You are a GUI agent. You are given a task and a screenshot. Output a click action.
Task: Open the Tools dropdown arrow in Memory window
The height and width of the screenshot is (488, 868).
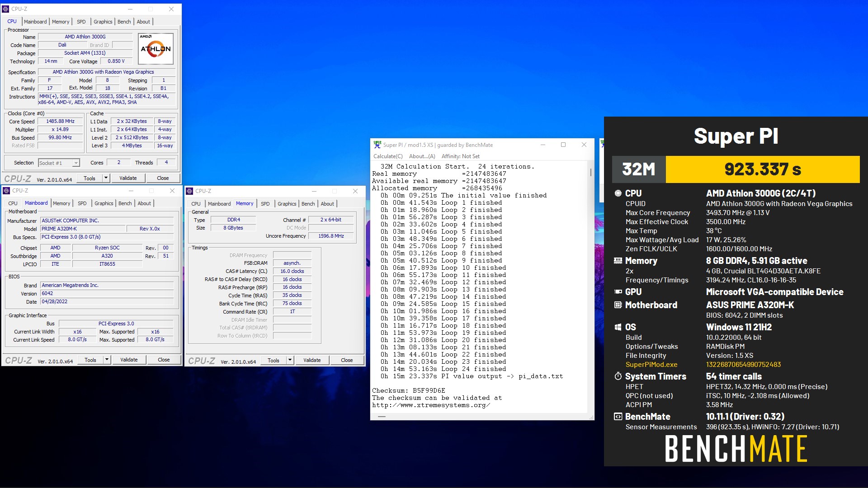point(290,360)
